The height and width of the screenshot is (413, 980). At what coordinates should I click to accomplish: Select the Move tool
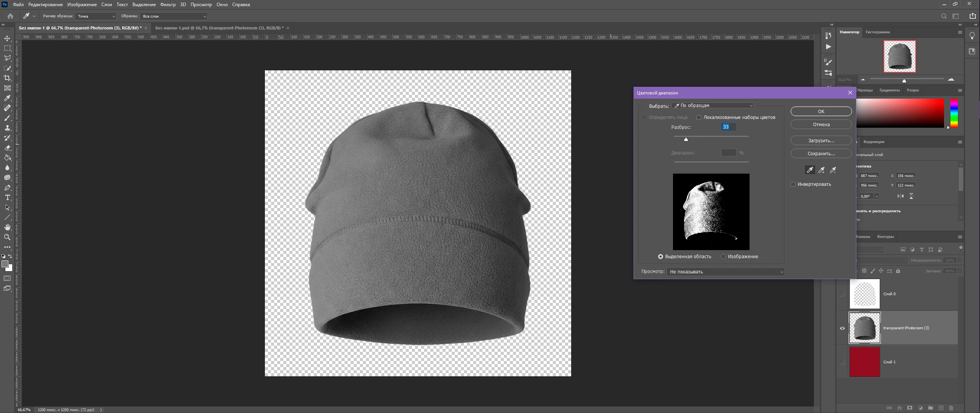[x=7, y=38]
